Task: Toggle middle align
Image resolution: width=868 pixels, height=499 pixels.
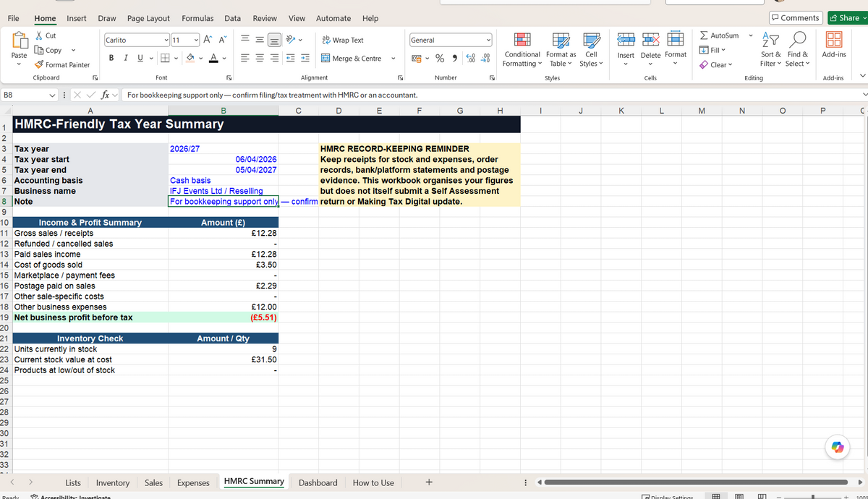Action: 259,40
